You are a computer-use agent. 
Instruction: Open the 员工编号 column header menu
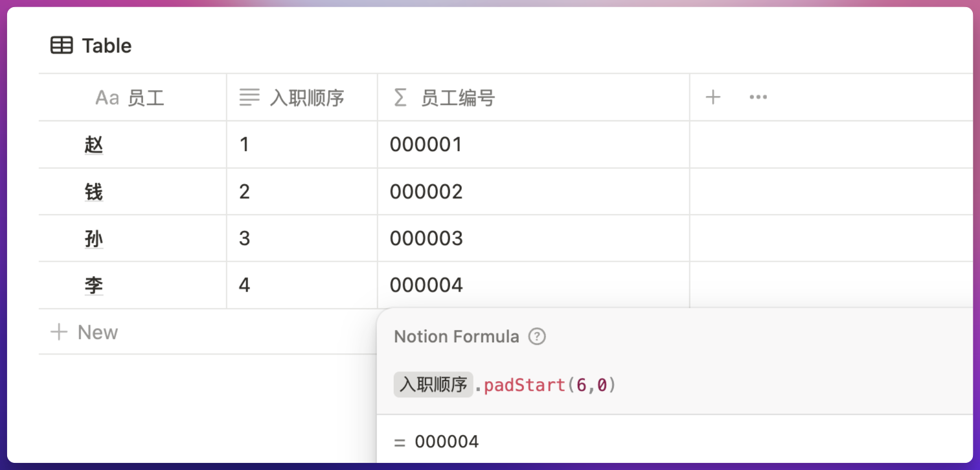(458, 98)
